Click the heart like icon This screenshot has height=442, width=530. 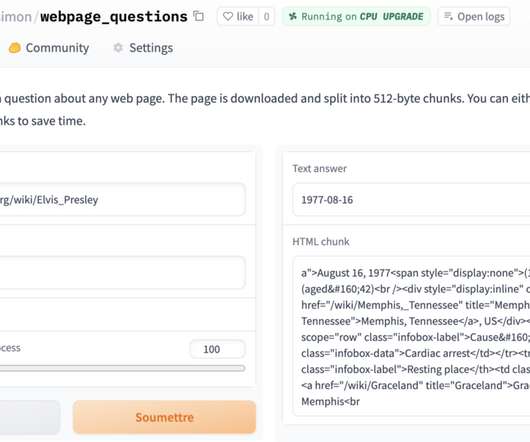coord(228,16)
